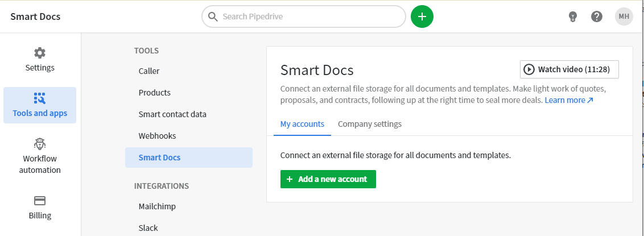Click the play icon in Watch video
644x236 pixels.
[x=529, y=69]
